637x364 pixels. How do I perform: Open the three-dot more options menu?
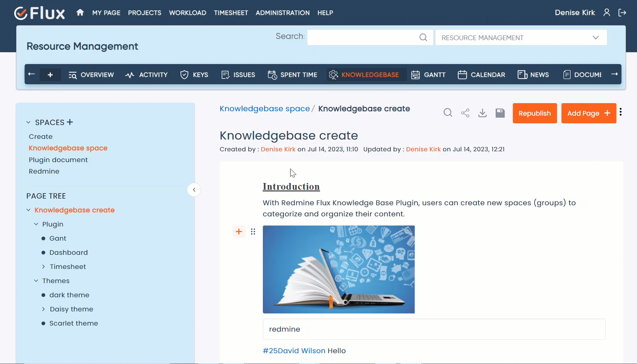point(621,112)
